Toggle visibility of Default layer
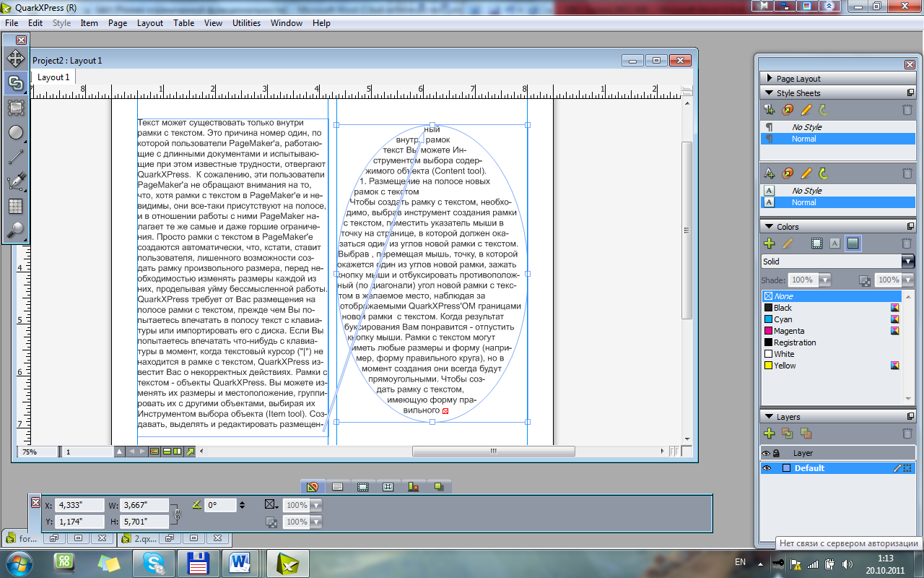Viewport: 924px width, 578px height. (x=767, y=468)
